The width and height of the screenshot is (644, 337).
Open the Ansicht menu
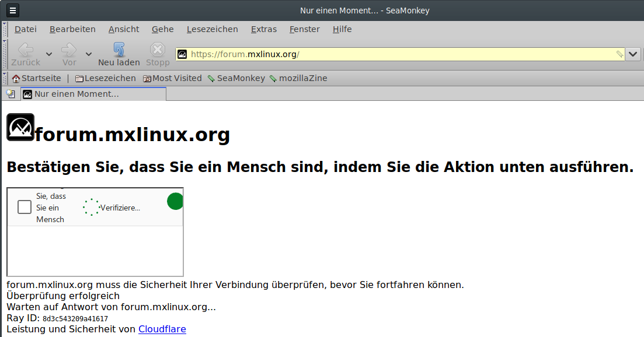tap(124, 29)
